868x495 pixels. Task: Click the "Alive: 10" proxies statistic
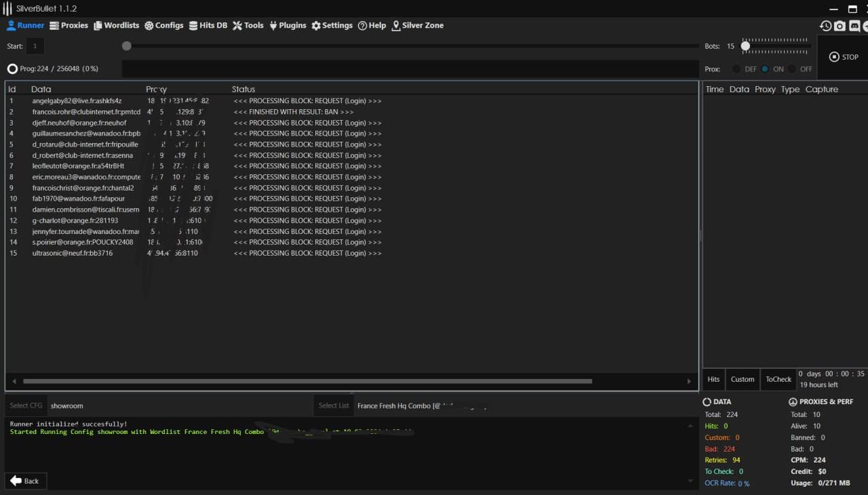tap(806, 426)
